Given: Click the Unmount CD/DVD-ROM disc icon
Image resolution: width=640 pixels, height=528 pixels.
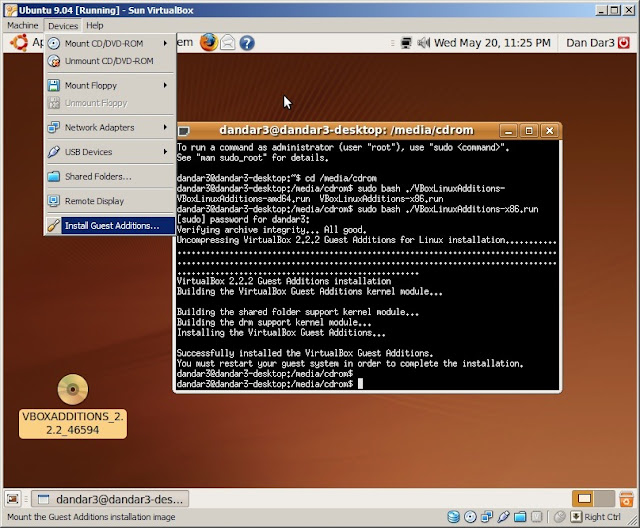Looking at the screenshot, I should (53, 61).
